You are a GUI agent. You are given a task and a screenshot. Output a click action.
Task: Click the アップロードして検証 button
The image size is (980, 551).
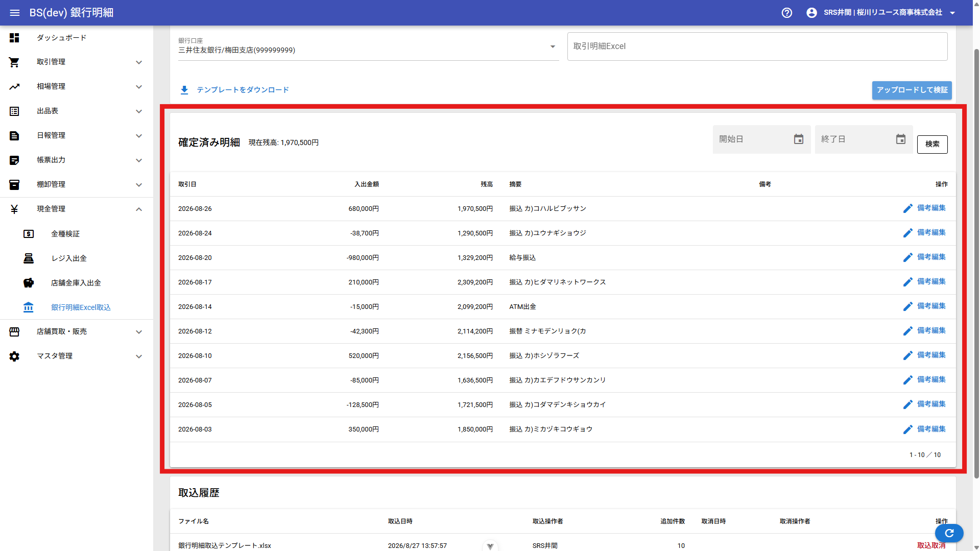pos(912,90)
